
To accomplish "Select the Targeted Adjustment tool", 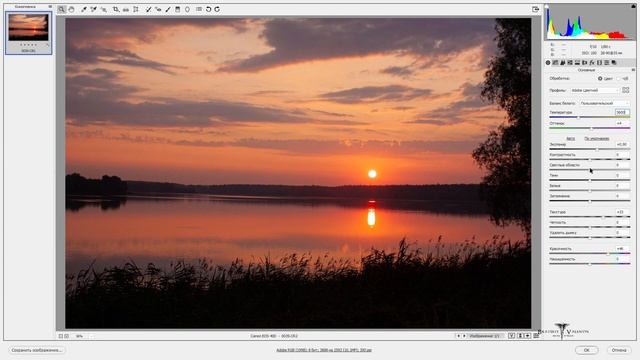I will (104, 9).
